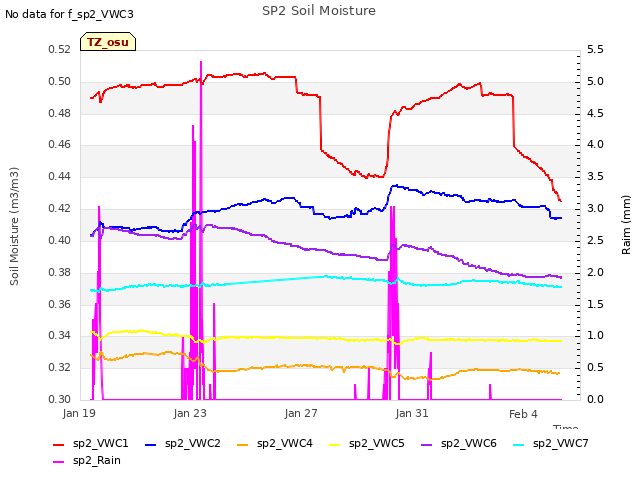This screenshot has height=480, width=640.
Task: Click the TZ_osu timezone label badge
Action: click(108, 42)
